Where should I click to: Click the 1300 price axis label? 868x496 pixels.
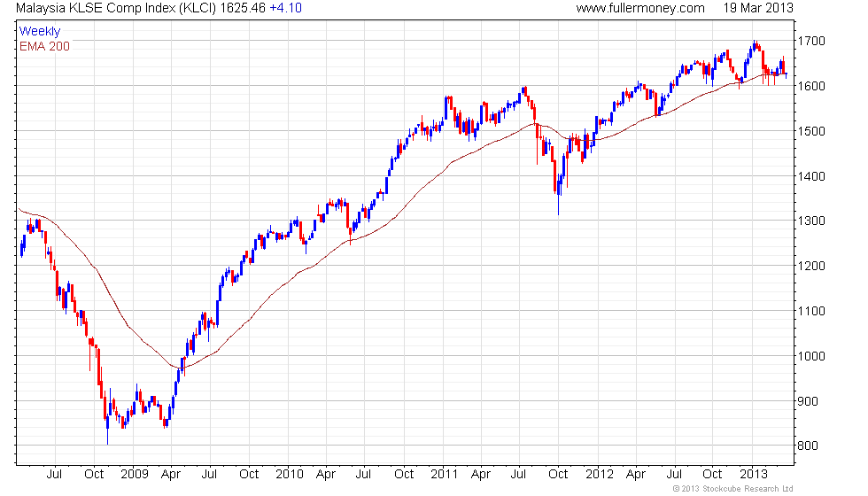pos(811,221)
